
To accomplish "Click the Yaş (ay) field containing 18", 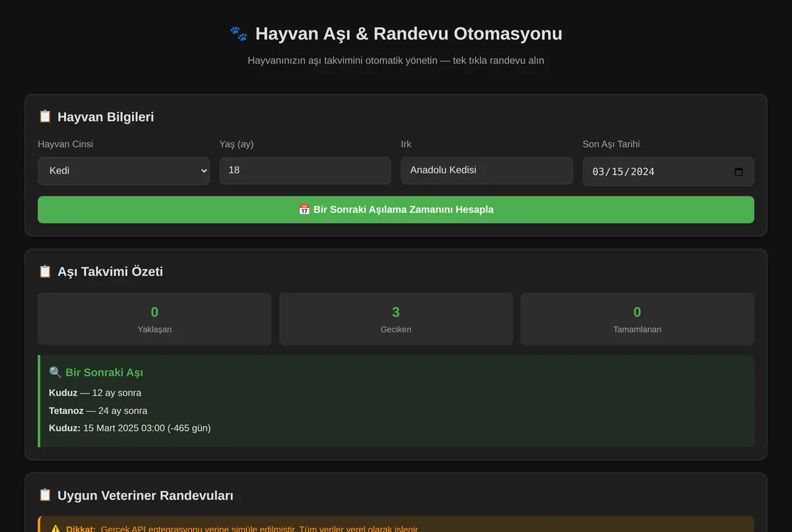I will pos(305,170).
